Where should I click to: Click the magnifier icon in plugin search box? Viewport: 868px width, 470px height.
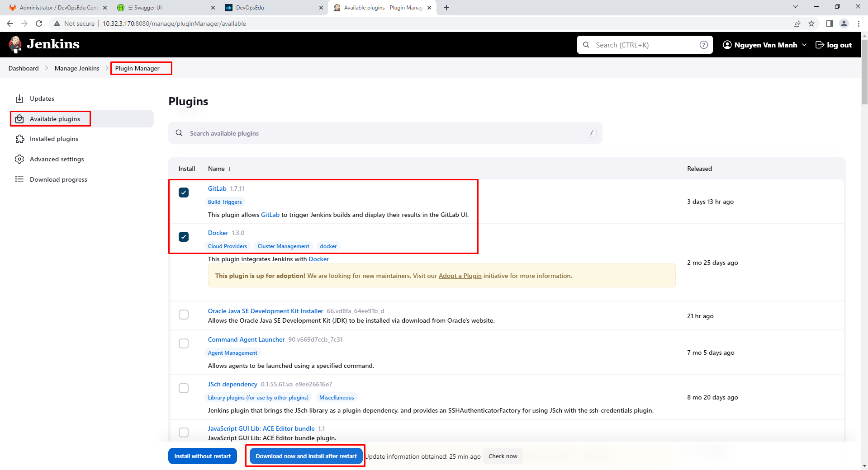179,133
